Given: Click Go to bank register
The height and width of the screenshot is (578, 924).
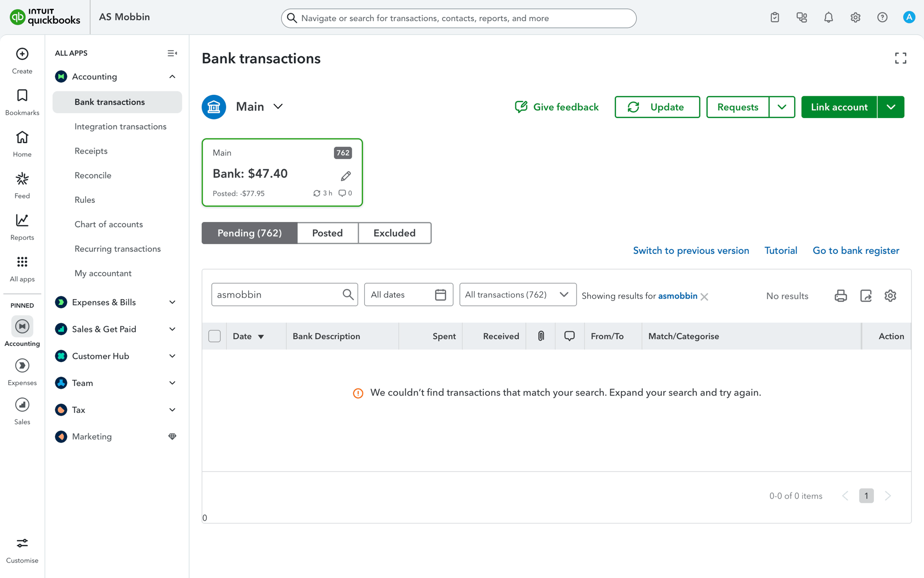Looking at the screenshot, I should 856,250.
